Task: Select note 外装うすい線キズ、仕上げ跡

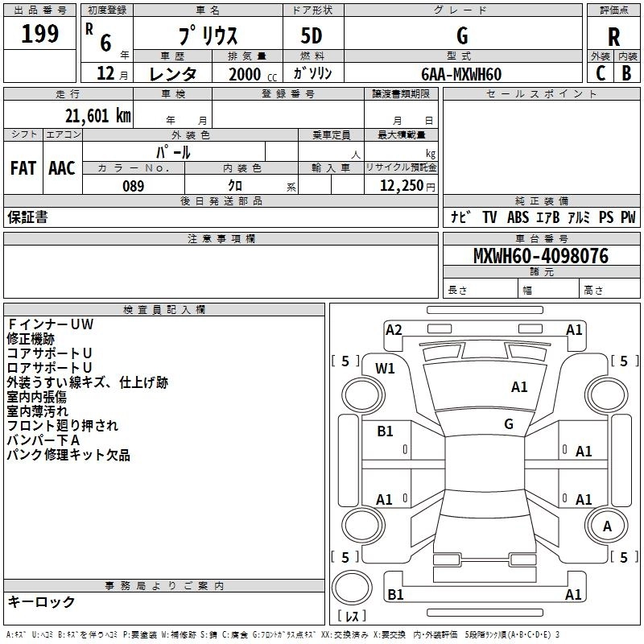Action: coord(88,382)
